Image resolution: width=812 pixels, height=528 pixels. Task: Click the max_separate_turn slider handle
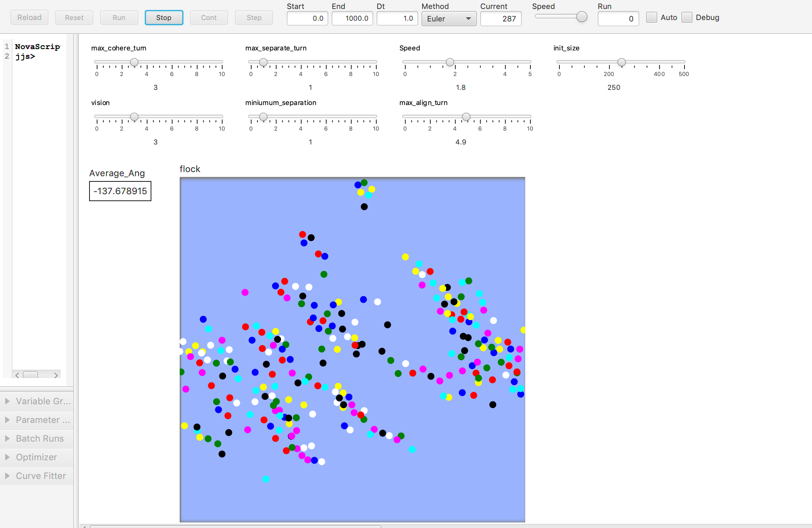point(263,62)
